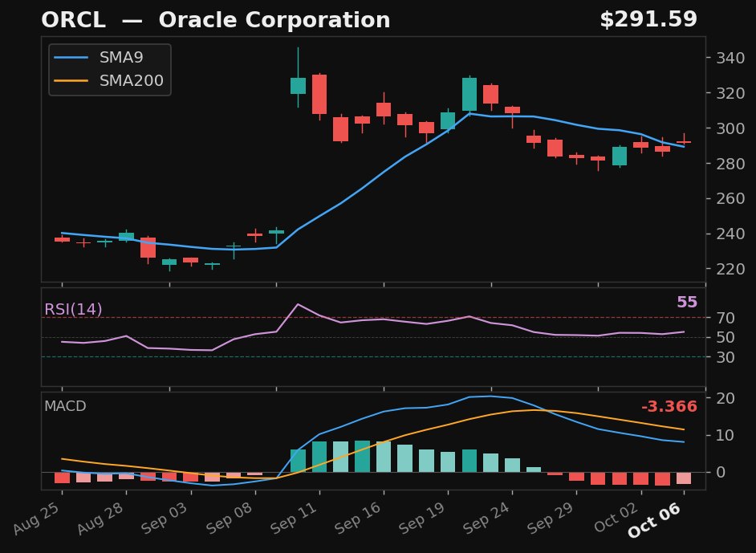This screenshot has width=756, height=553.
Task: Click the blue SMA9 legend line
Action: click(71, 57)
